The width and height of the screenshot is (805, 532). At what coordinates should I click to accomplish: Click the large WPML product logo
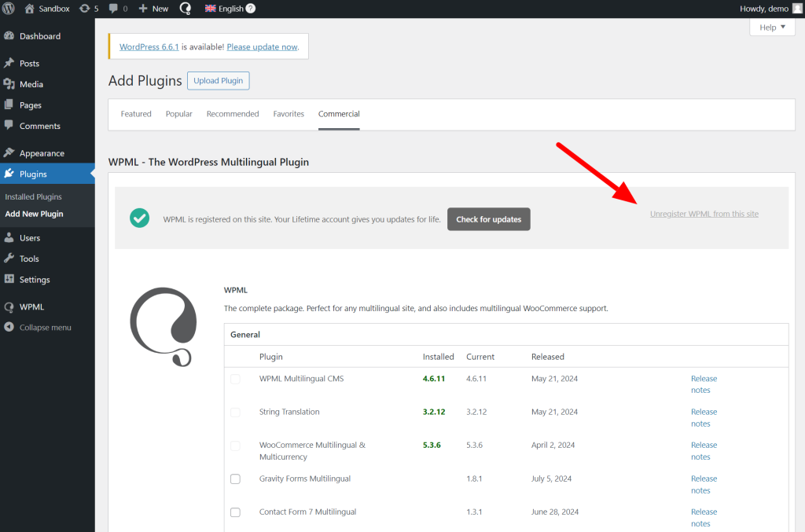pyautogui.click(x=164, y=327)
